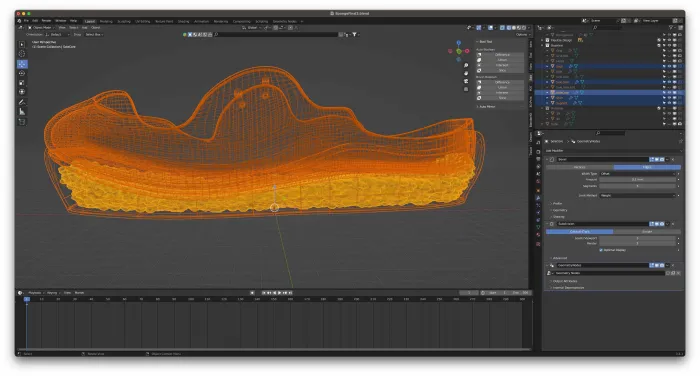The image size is (700, 376).
Task: Toggle Bevel modifier viewport display
Action: [x=657, y=159]
